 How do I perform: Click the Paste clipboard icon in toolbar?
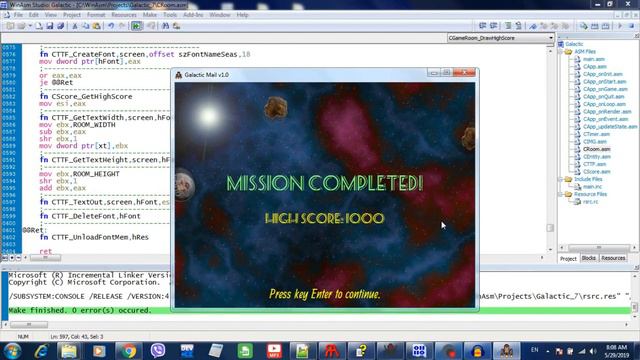click(x=96, y=26)
